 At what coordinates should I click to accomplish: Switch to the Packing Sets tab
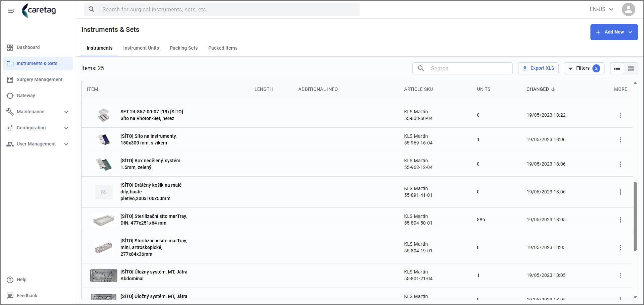[x=183, y=48]
